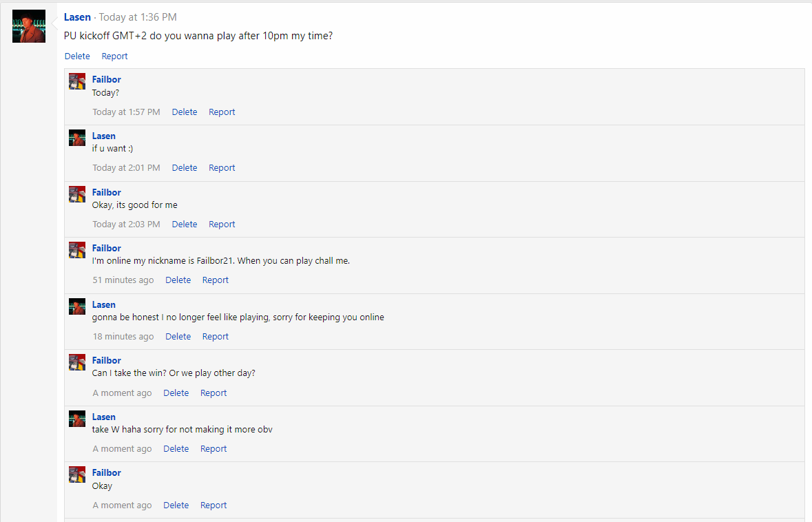Click the "Today at 1:36 PM" post timestamp
Image resolution: width=812 pixels, height=522 pixels.
pos(138,17)
